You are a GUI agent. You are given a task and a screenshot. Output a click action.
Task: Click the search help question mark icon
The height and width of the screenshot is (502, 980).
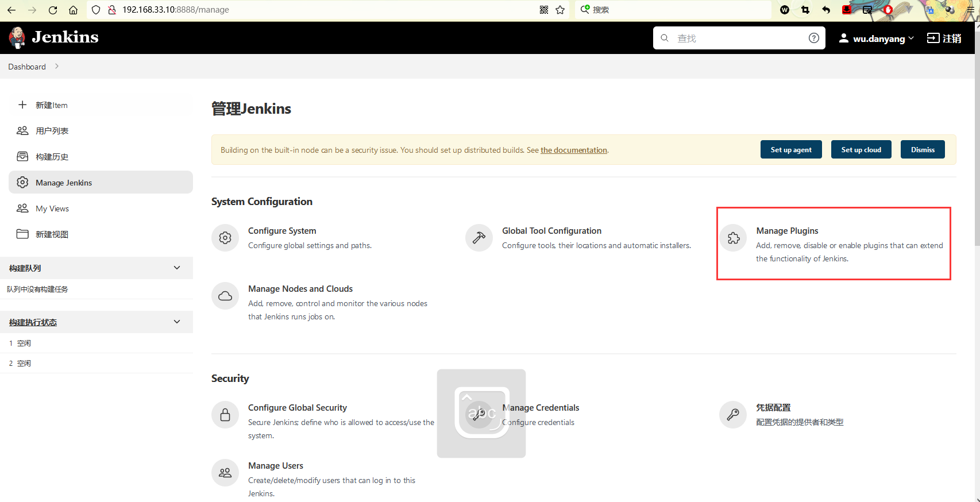[x=813, y=38]
